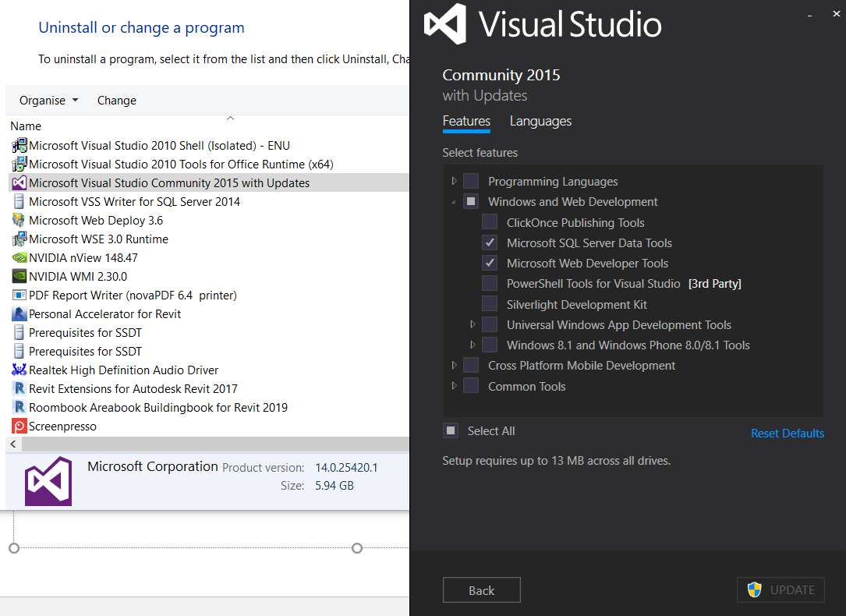Click the horizontal scrollbar left arrow
The width and height of the screenshot is (846, 616).
pos(13,444)
